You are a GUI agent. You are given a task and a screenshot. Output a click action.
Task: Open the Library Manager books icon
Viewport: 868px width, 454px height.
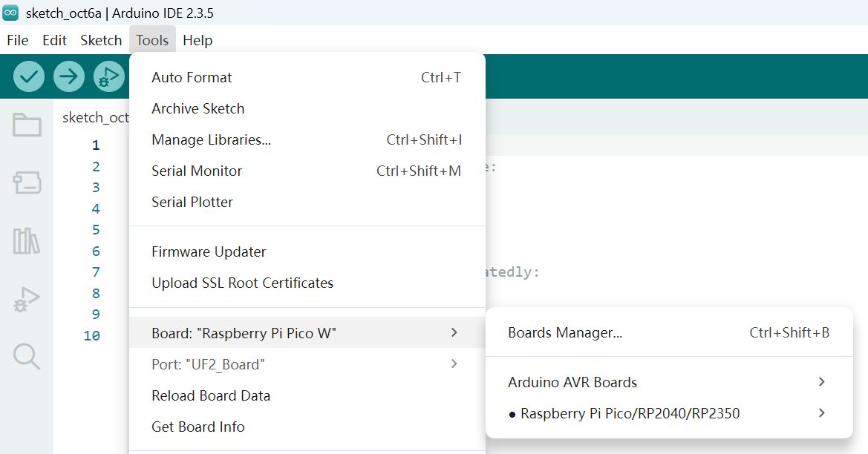pyautogui.click(x=27, y=240)
